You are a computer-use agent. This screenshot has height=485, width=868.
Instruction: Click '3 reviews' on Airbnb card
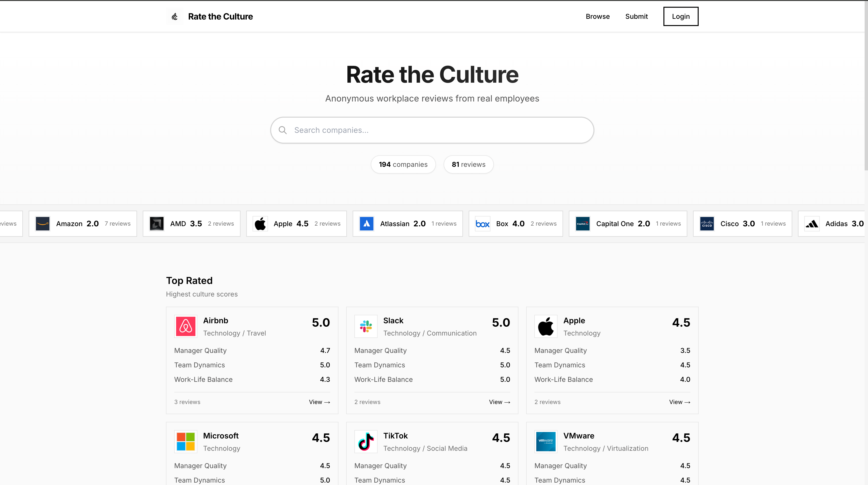coord(187,402)
